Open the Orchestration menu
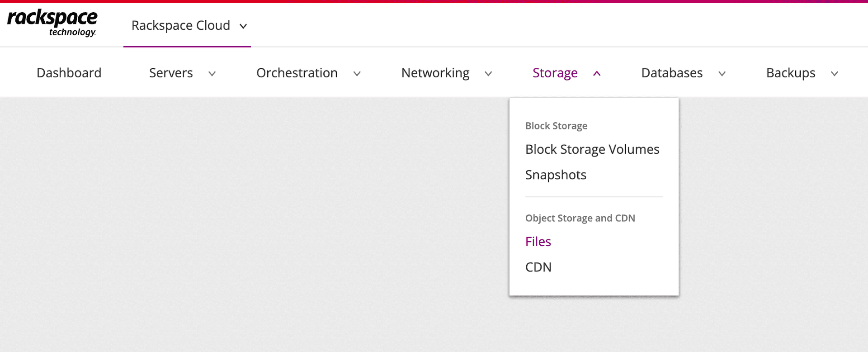Image resolution: width=868 pixels, height=352 pixels. 297,73
